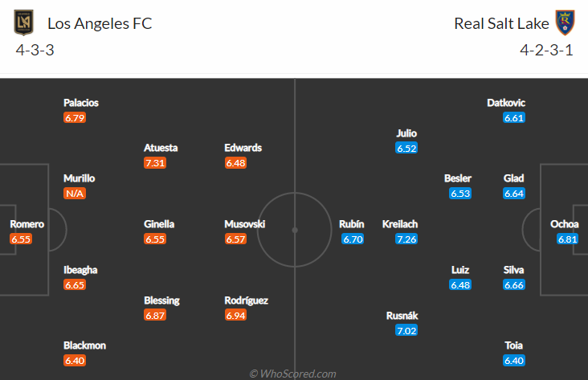
Task: Click on player Rusnák's name
Action: [400, 316]
